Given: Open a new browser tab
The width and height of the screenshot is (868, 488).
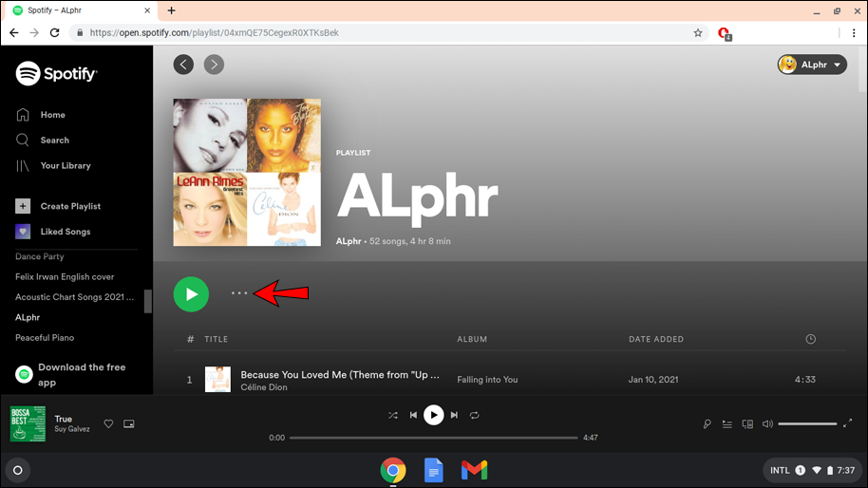Looking at the screenshot, I should (171, 10).
